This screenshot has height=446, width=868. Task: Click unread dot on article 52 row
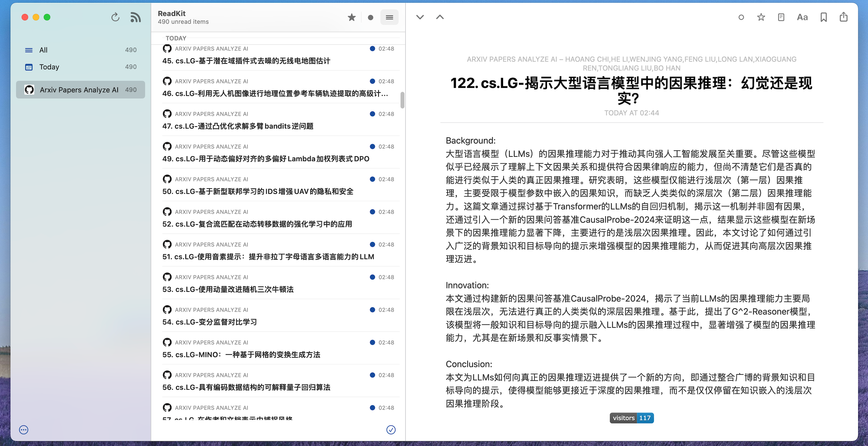(372, 212)
